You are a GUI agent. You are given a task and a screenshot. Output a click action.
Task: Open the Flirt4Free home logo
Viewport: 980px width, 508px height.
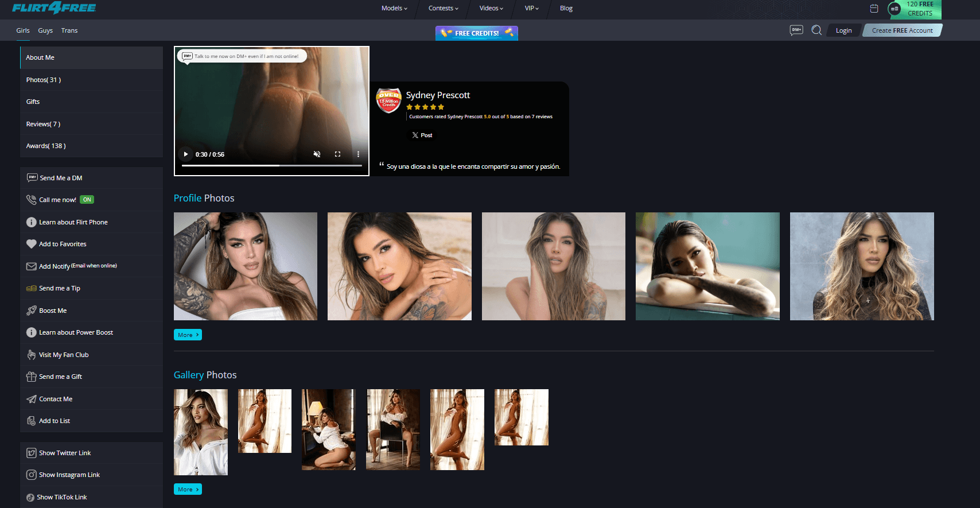(x=54, y=7)
